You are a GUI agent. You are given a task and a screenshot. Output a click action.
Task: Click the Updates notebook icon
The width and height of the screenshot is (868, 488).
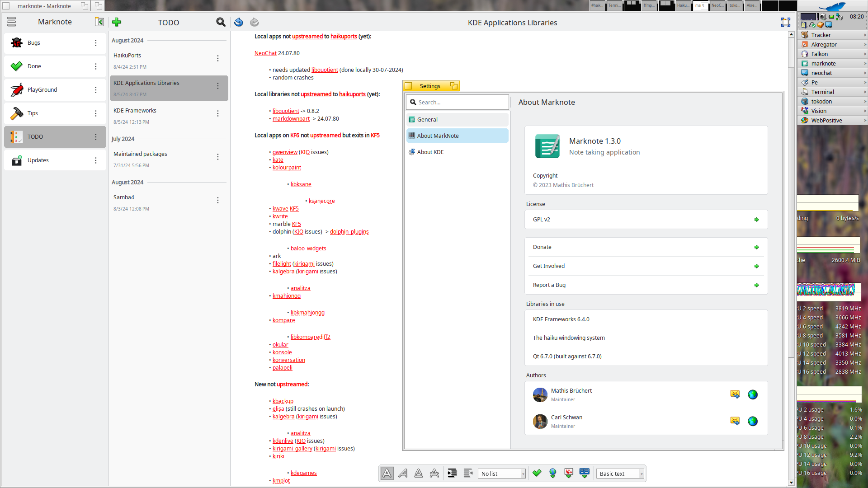tap(17, 160)
